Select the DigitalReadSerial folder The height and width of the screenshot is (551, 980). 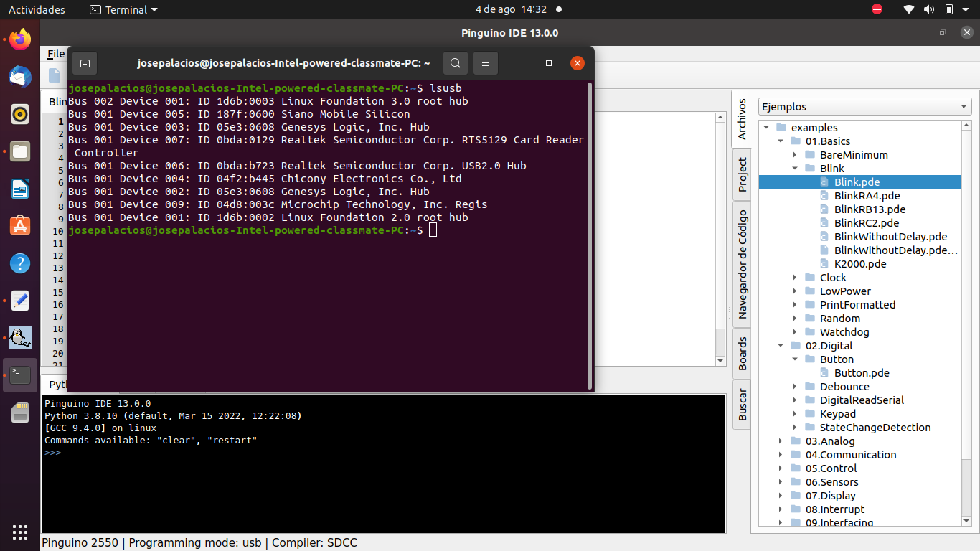[x=862, y=400]
